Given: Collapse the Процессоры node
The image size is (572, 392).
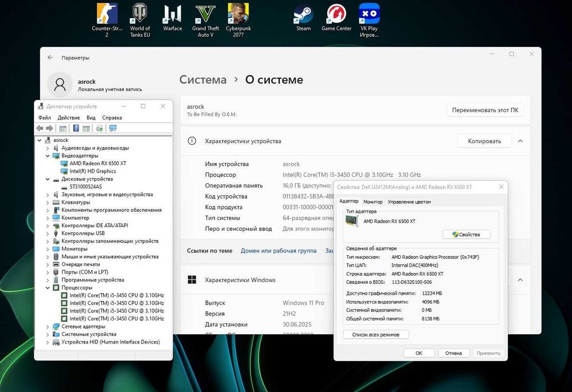Looking at the screenshot, I should tap(47, 288).
